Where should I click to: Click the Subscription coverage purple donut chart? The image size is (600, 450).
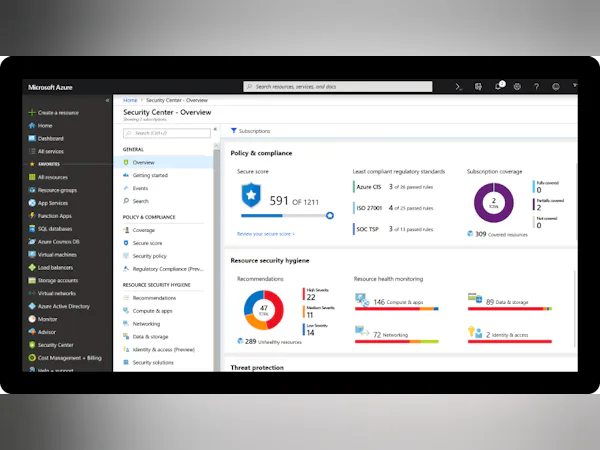pos(494,202)
